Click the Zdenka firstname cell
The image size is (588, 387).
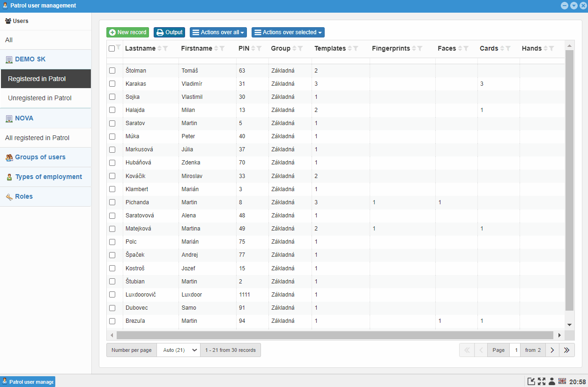coord(208,163)
